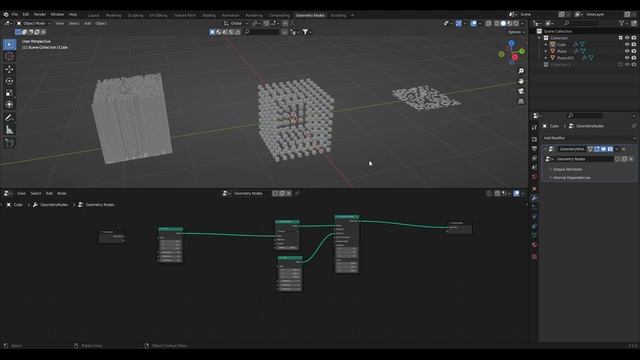This screenshot has height=360, width=640.
Task: Toggle render camera icon for Plane row
Action: [x=634, y=51]
